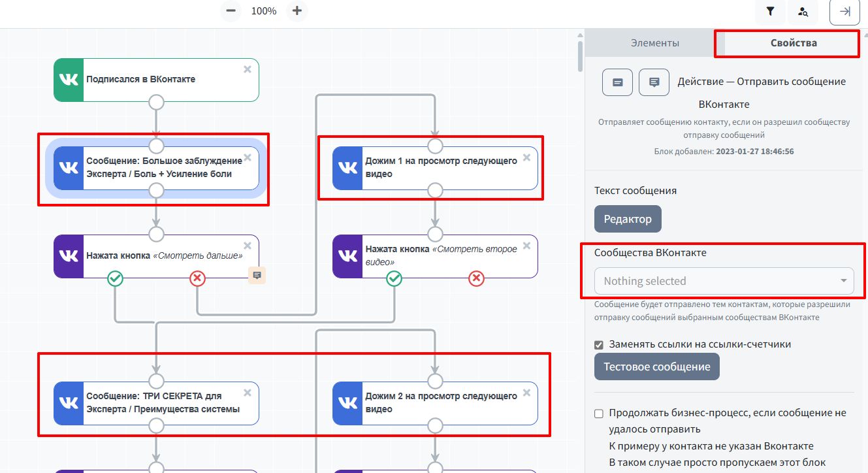This screenshot has height=473, width=868.
Task: Remove the 'Дожим 1' block
Action: [x=526, y=157]
